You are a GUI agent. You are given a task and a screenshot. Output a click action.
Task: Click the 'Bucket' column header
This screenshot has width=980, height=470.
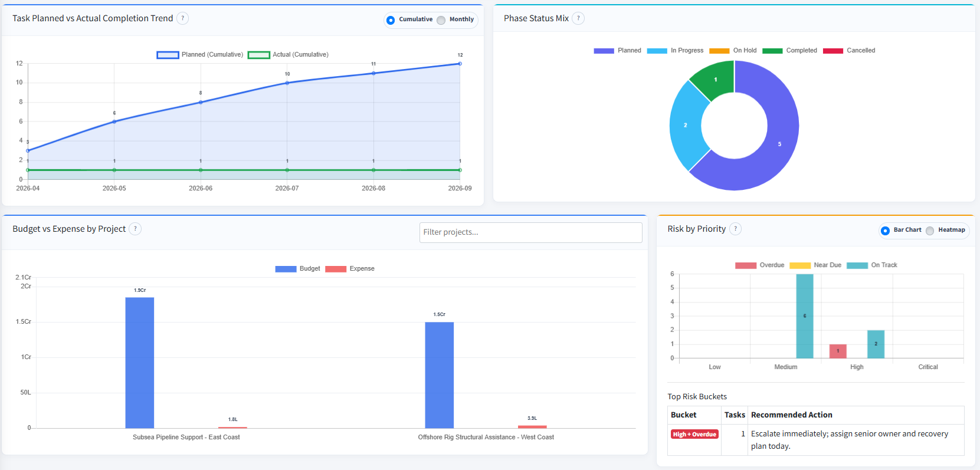684,415
